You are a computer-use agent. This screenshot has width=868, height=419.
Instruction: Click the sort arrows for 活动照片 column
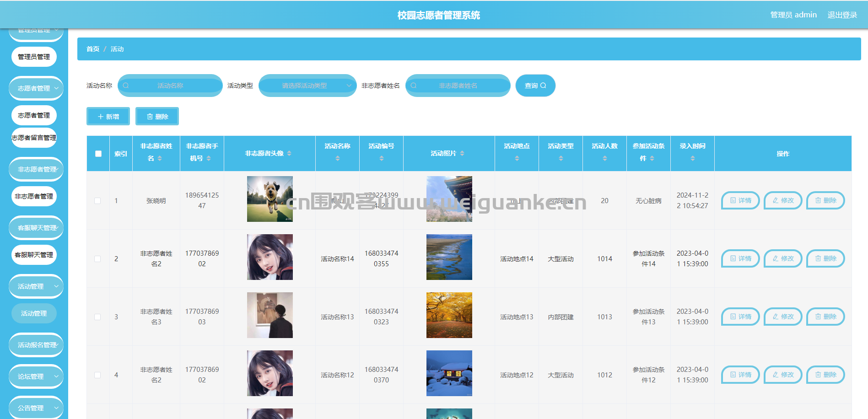point(462,153)
